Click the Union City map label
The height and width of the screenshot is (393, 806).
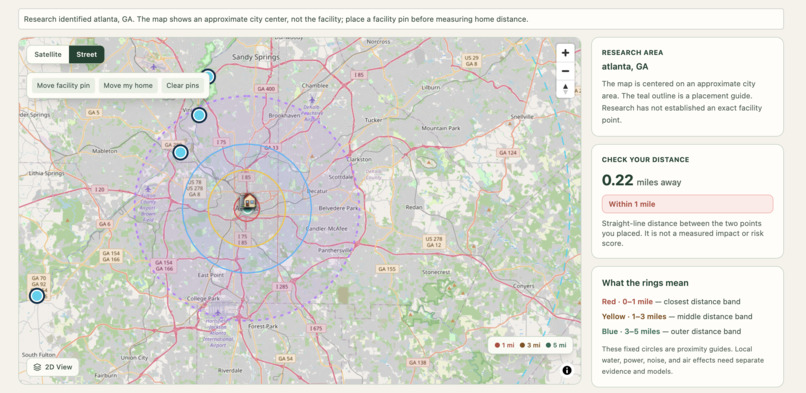pos(134,358)
